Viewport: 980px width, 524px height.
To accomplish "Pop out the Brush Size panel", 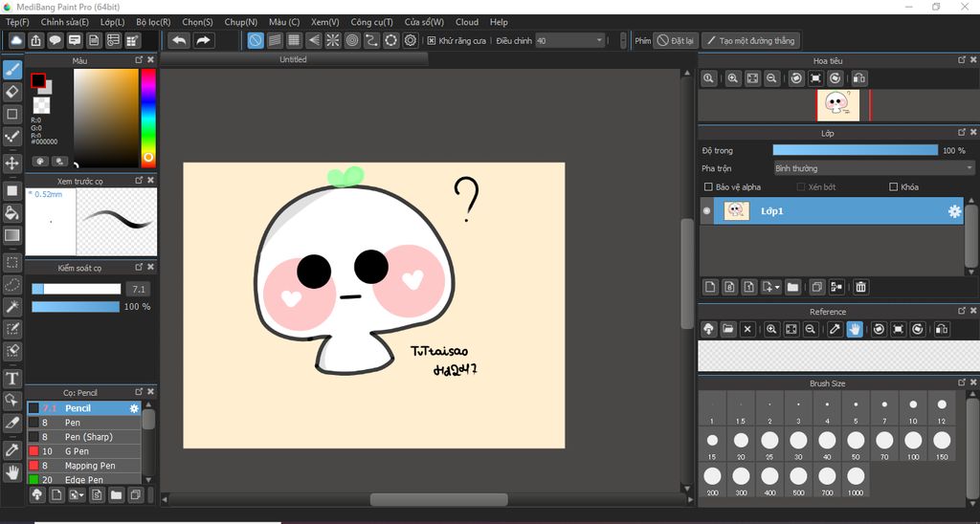I will pos(961,382).
